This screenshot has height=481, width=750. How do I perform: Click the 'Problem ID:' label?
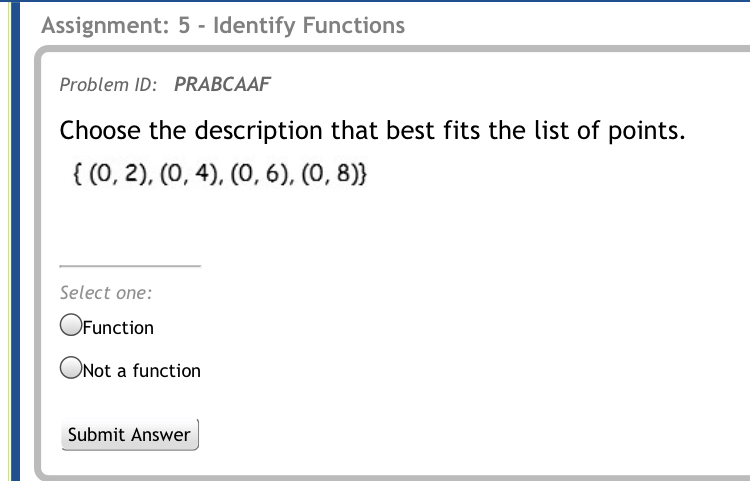click(108, 85)
